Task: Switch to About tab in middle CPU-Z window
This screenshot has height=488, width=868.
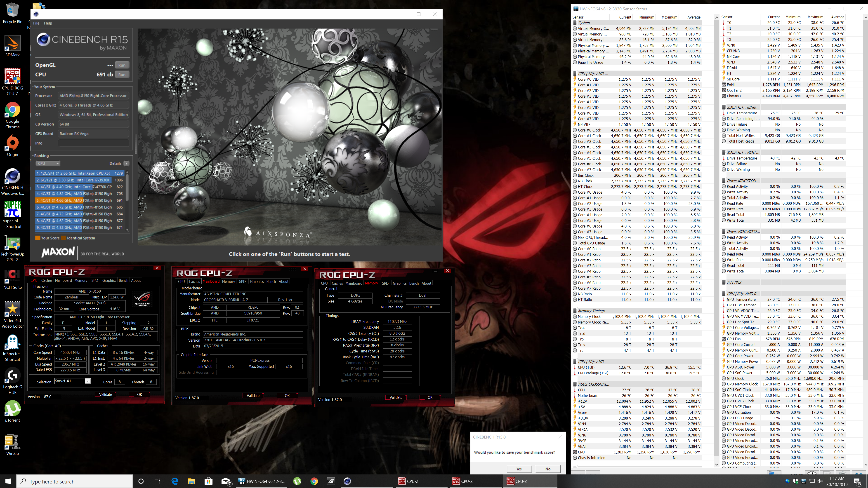Action: click(x=283, y=282)
